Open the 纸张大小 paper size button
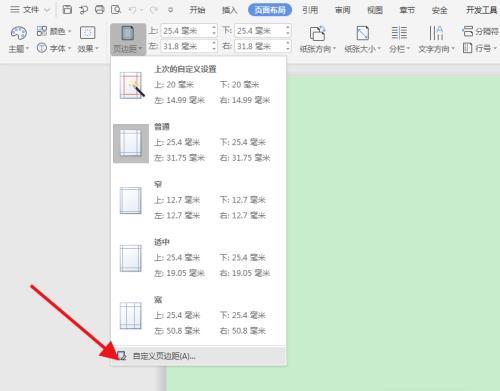This screenshot has width=500, height=391. [362, 39]
